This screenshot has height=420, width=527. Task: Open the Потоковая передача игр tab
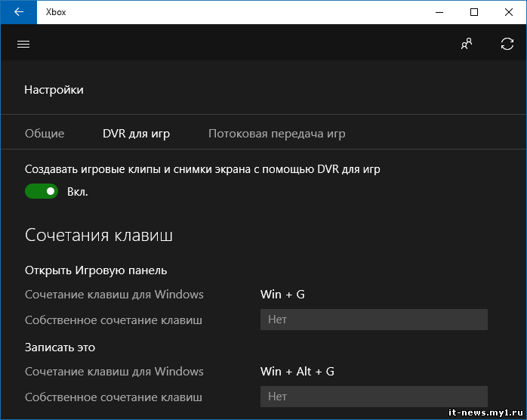(x=276, y=134)
